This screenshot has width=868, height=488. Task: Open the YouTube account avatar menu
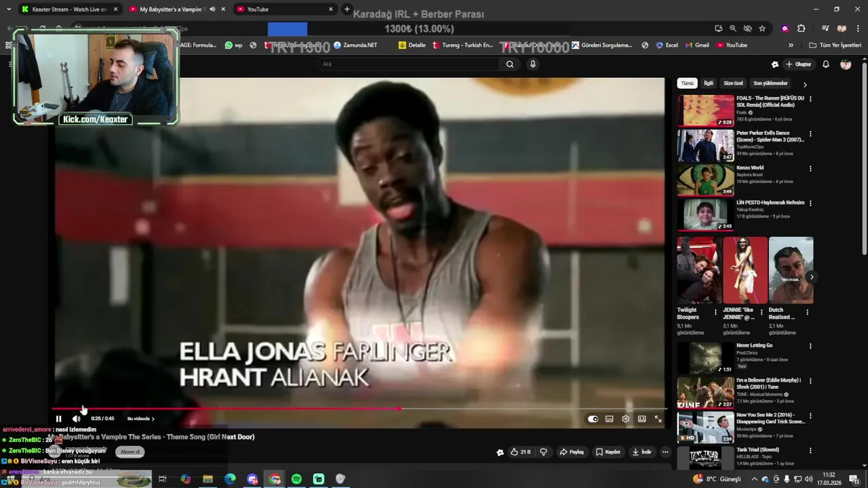pyautogui.click(x=846, y=64)
